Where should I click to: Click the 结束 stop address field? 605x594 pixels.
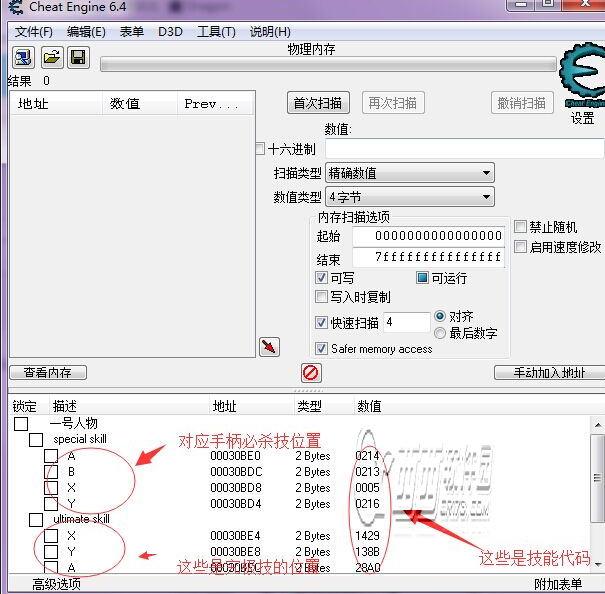pyautogui.click(x=428, y=257)
